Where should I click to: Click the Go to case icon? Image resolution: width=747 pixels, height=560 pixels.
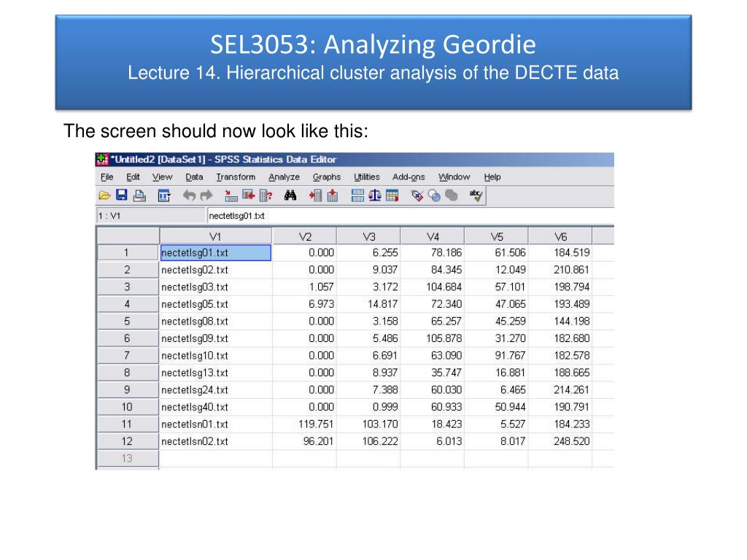coord(231,195)
